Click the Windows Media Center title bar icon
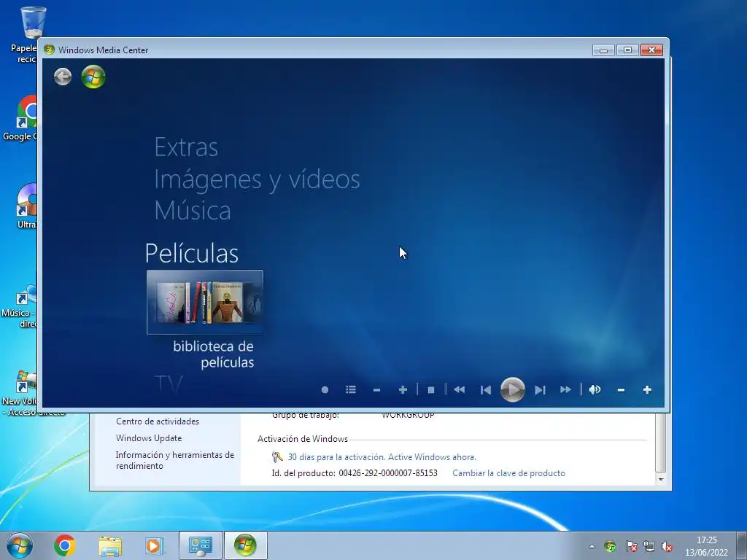This screenshot has height=560, width=747. click(49, 50)
